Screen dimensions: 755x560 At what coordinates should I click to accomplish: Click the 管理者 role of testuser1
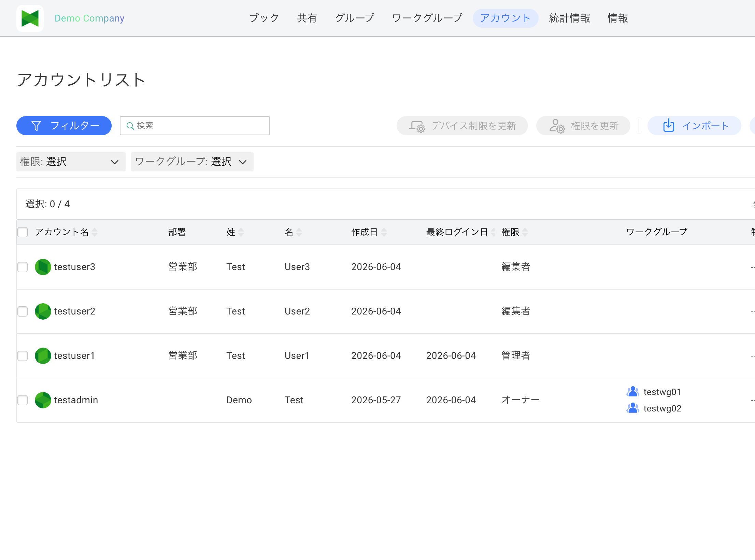click(516, 356)
